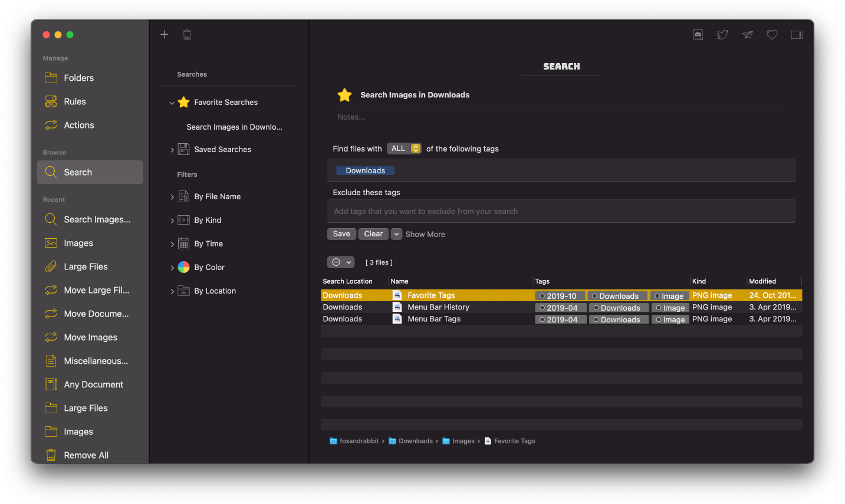The image size is (845, 504).
Task: Expand the Saved Searches group
Action: 173,149
